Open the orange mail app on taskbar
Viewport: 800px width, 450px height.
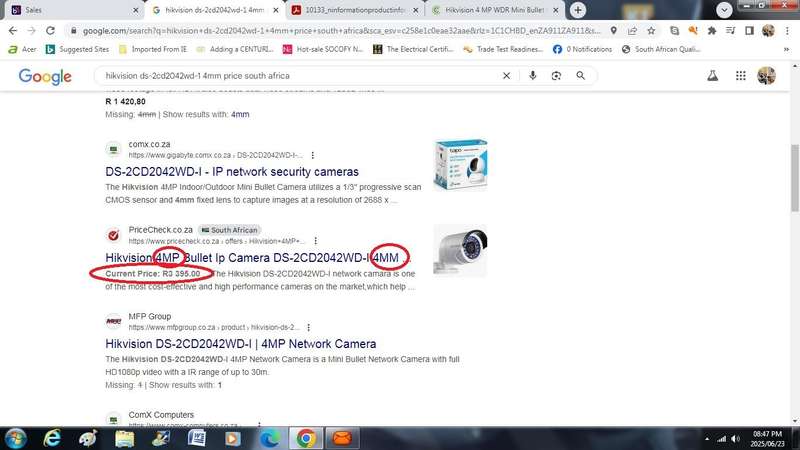342,438
